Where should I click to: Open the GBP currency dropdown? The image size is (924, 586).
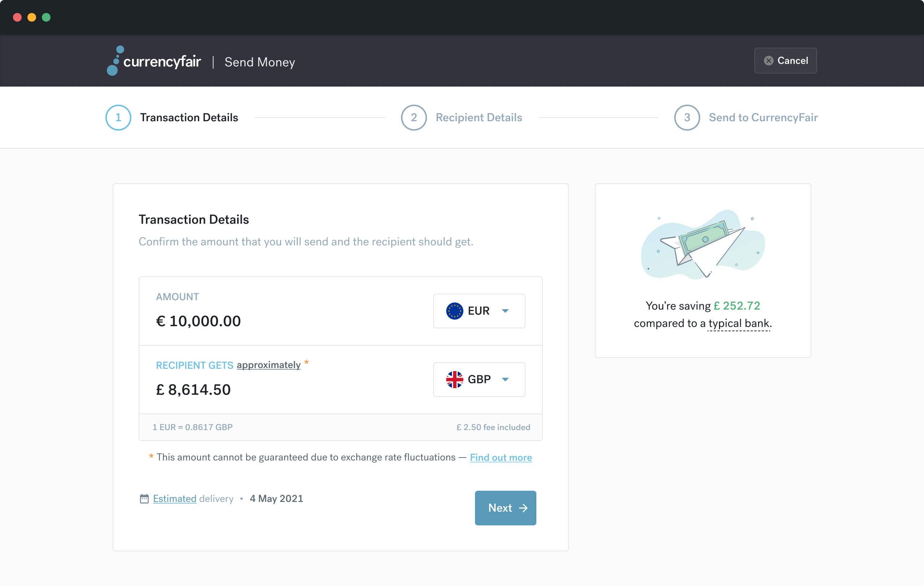pyautogui.click(x=479, y=379)
